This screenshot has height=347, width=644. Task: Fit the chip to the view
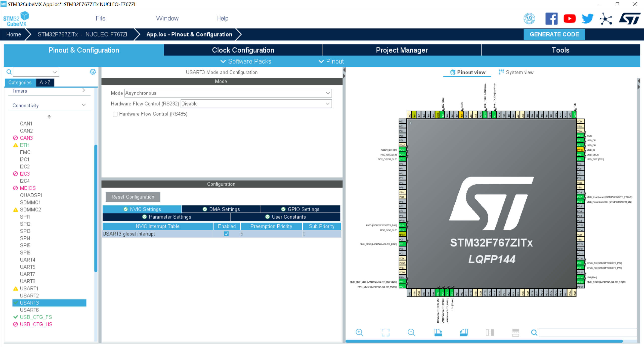coord(385,332)
